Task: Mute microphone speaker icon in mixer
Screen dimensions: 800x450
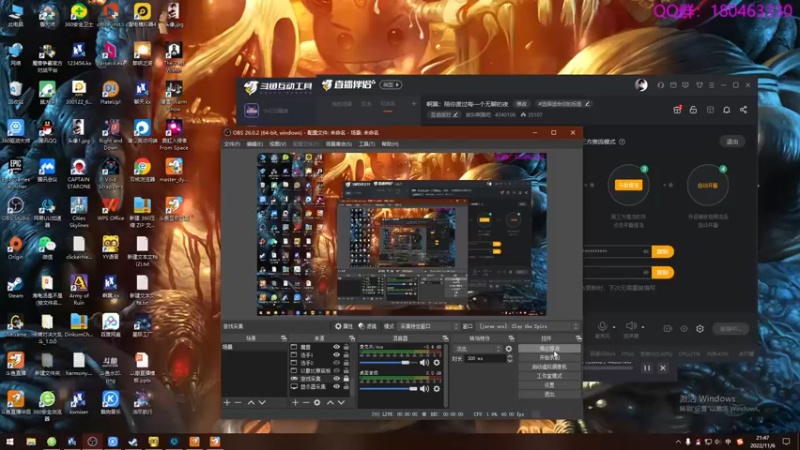Action: click(x=424, y=362)
